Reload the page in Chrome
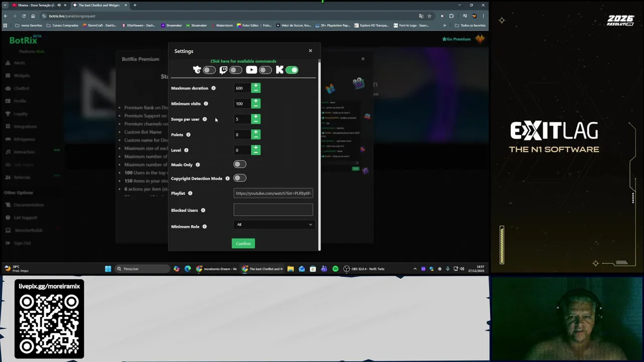The height and width of the screenshot is (362, 644). 23,16
